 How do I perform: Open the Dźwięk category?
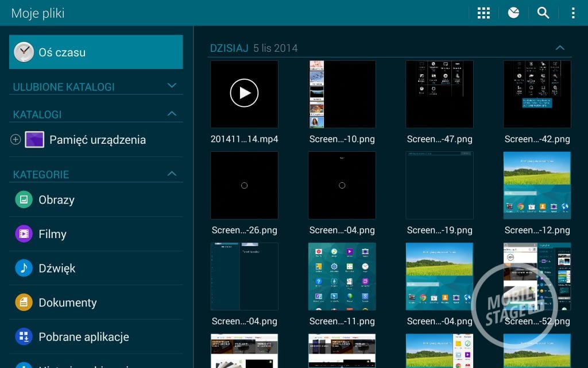(96, 268)
